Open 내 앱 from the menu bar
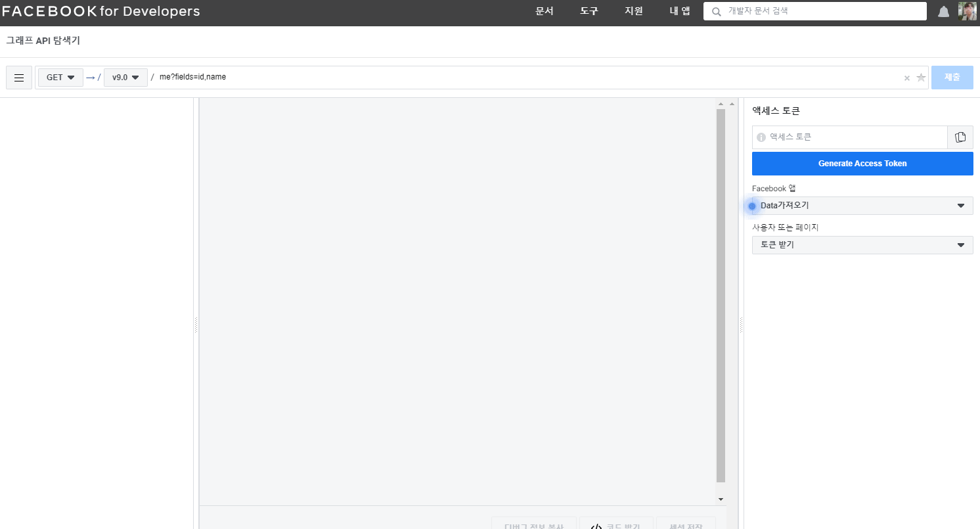Image resolution: width=980 pixels, height=529 pixels. click(x=679, y=11)
